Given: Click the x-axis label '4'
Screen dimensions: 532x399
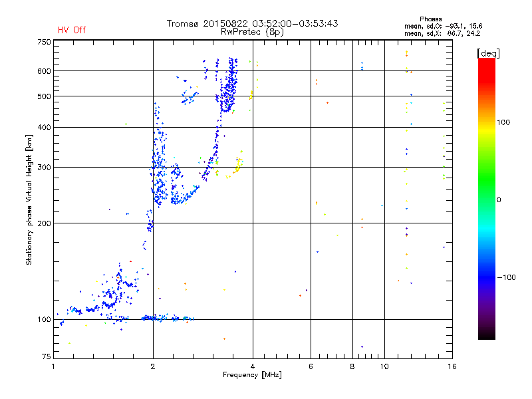Looking at the screenshot, I should click(x=253, y=366).
